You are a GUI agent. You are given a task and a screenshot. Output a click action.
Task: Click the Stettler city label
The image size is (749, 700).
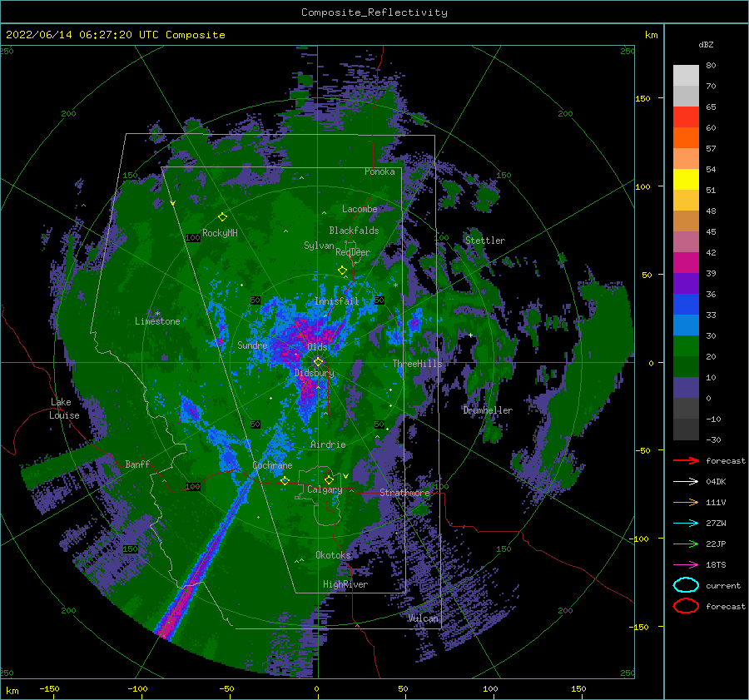[x=485, y=241]
